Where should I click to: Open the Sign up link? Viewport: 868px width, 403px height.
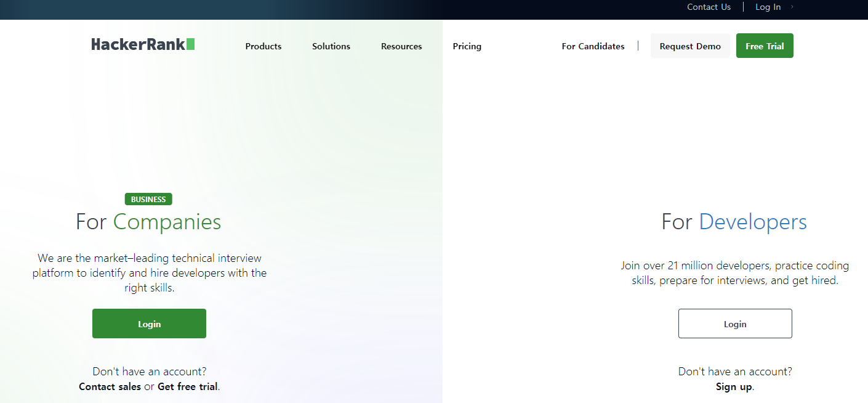(734, 387)
